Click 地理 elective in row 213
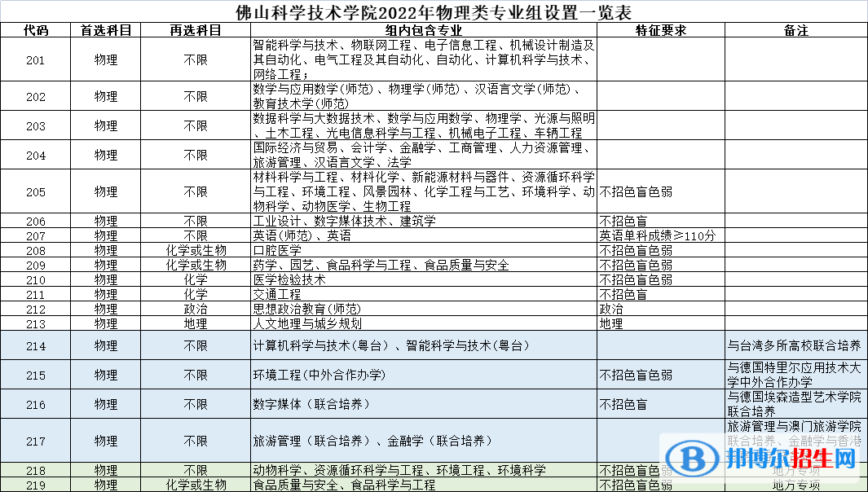The height and width of the screenshot is (492, 868). (196, 323)
